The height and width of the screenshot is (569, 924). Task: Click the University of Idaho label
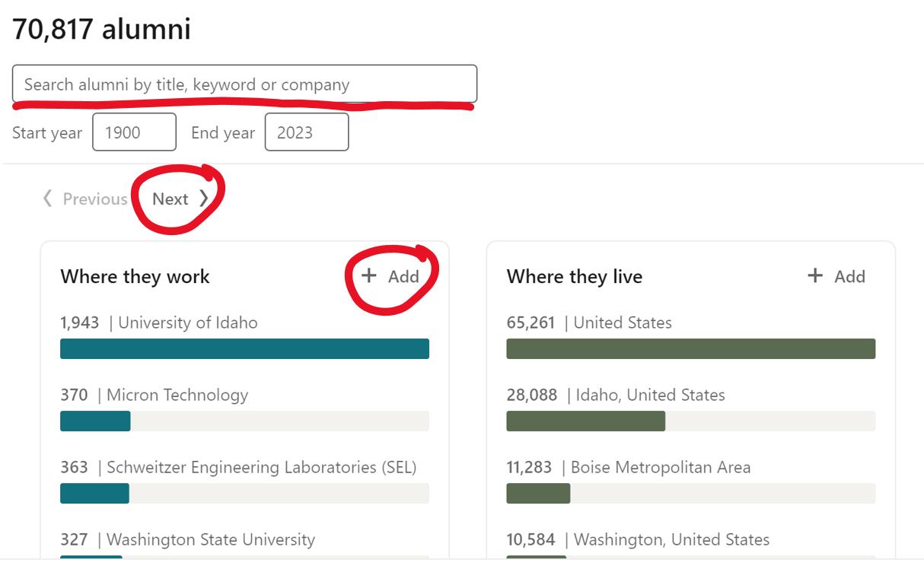pyautogui.click(x=187, y=323)
